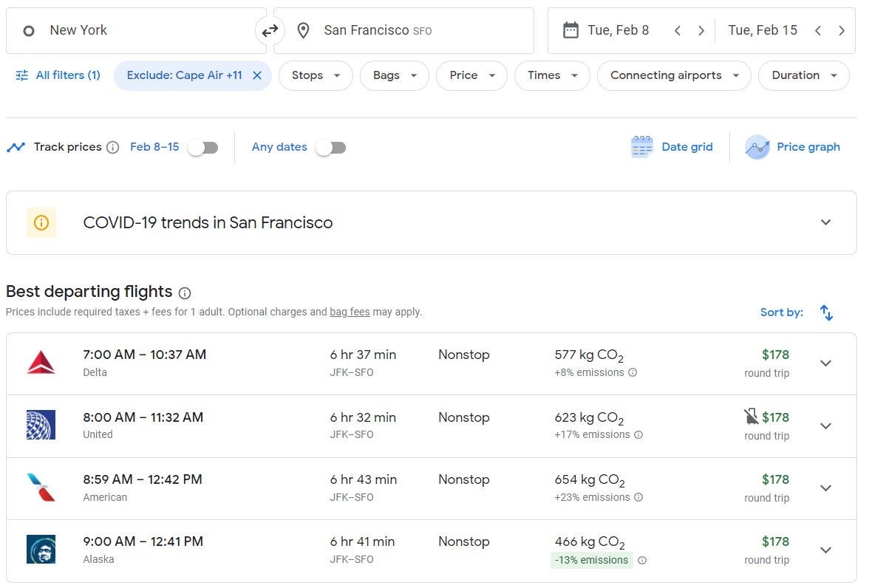
Task: Open the Times dropdown
Action: point(552,75)
